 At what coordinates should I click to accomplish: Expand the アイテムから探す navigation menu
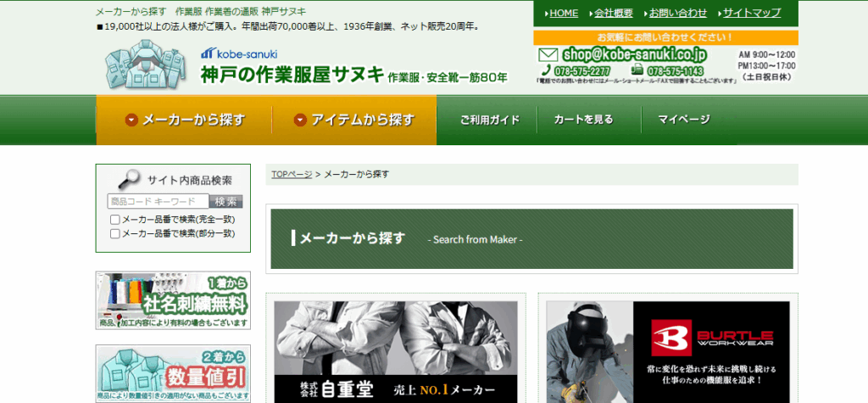[x=354, y=120]
